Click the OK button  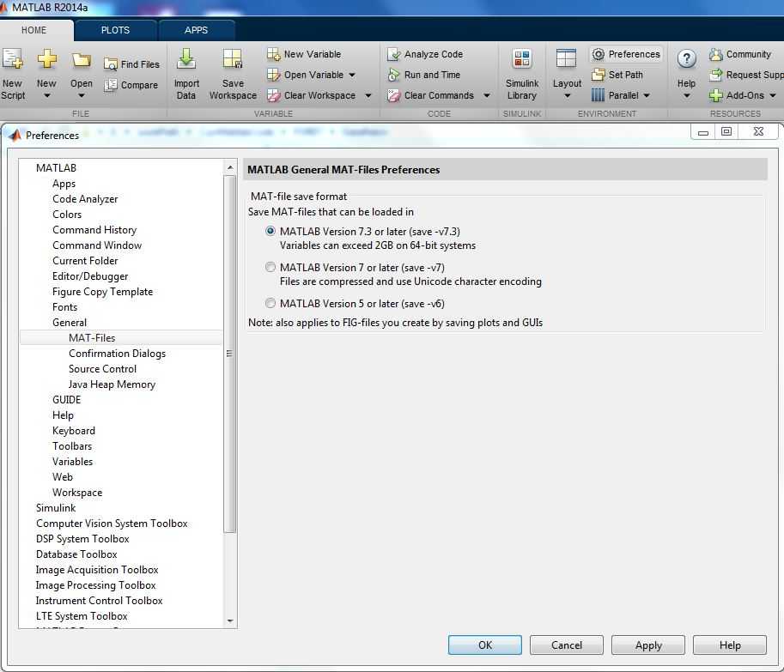click(485, 645)
